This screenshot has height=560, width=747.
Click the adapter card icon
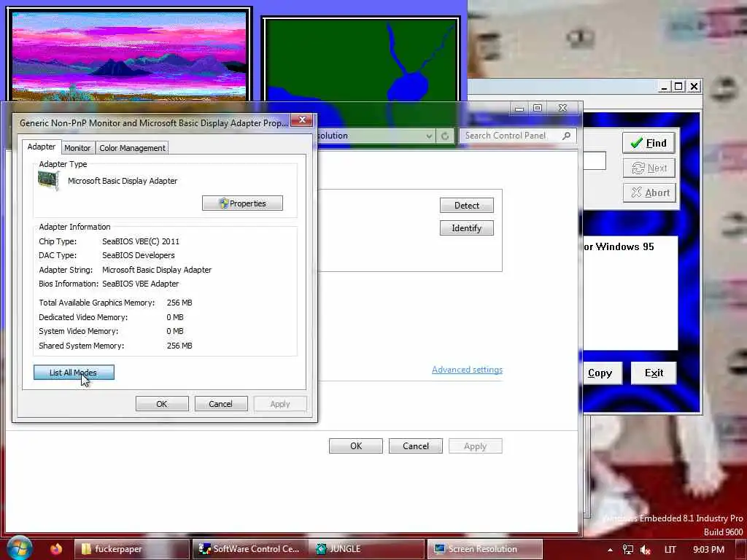pyautogui.click(x=48, y=181)
